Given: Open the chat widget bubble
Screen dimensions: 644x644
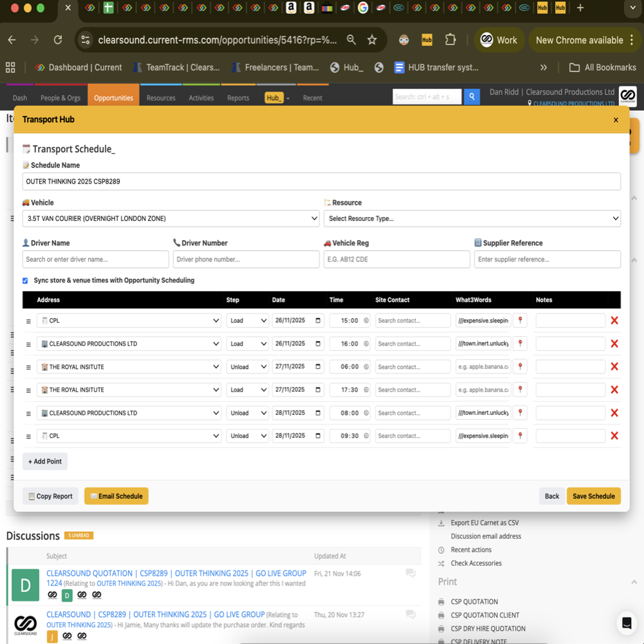Looking at the screenshot, I should point(627,623).
